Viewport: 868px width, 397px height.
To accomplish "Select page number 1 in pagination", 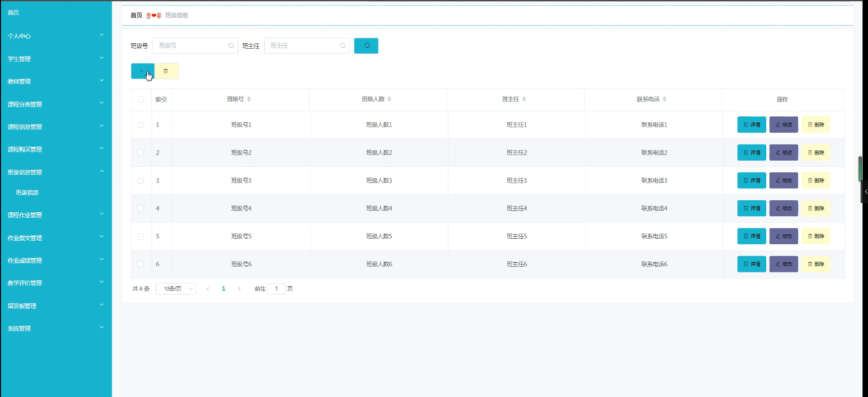I will [224, 289].
